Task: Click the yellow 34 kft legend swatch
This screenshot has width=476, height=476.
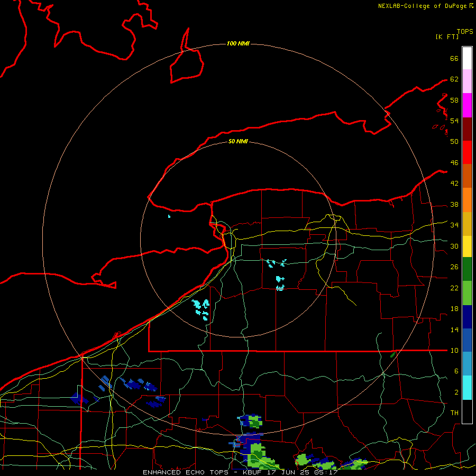Action: click(x=467, y=246)
